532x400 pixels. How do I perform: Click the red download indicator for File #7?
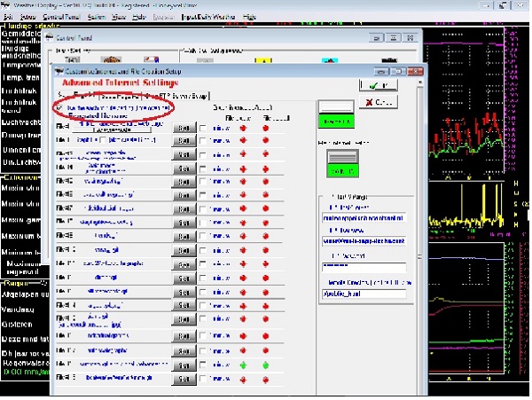[x=243, y=208]
